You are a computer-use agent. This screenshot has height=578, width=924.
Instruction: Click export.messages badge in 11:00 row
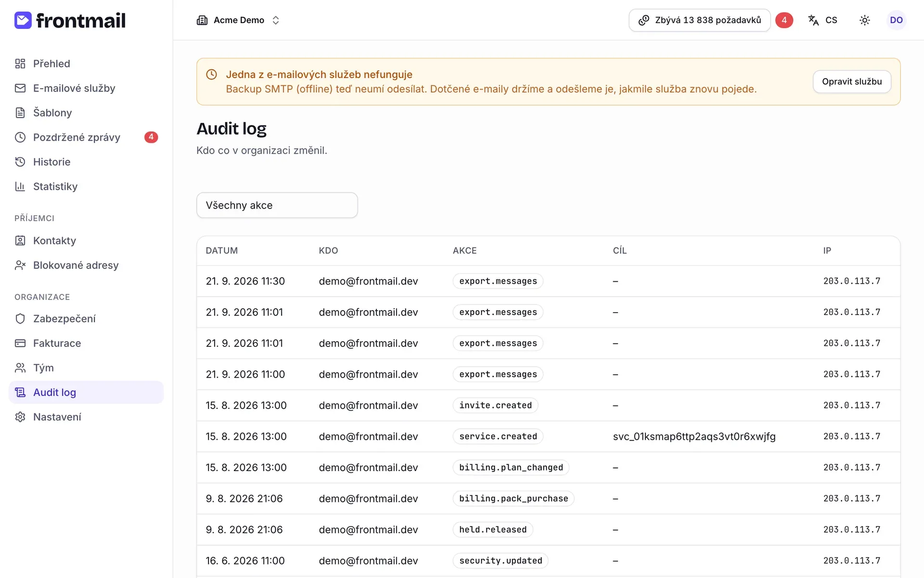pos(498,374)
